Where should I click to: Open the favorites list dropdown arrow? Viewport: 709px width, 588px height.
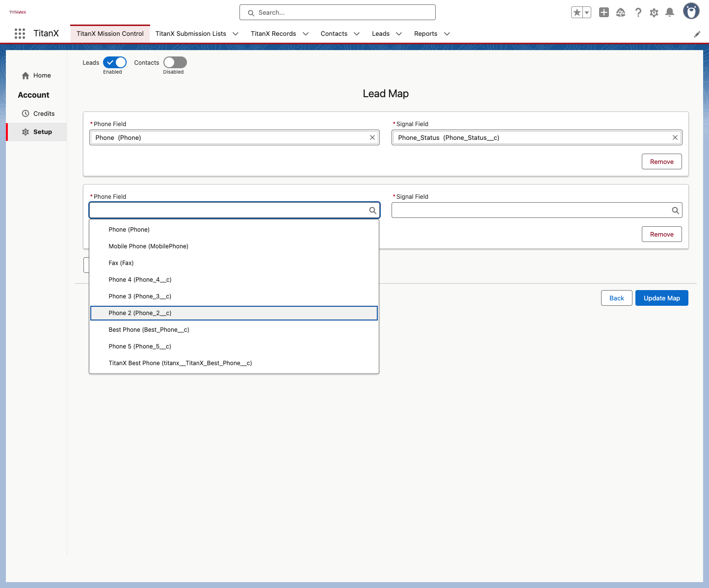[x=587, y=12]
